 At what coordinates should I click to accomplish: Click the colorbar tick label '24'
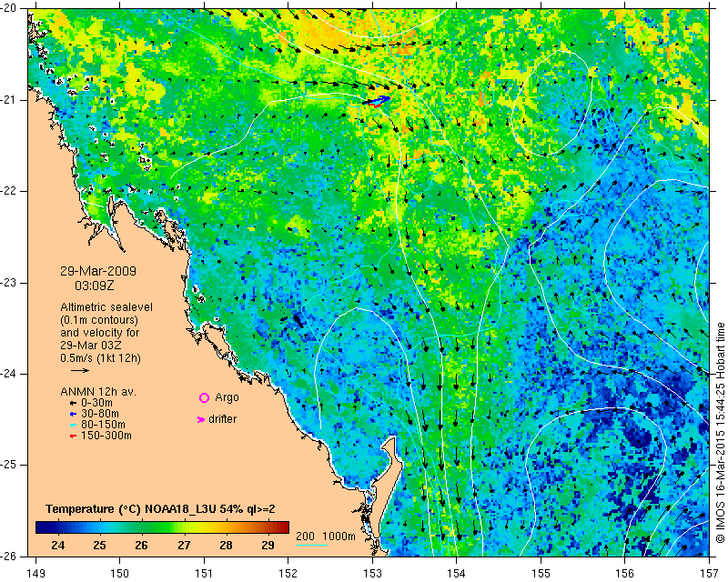(x=57, y=545)
